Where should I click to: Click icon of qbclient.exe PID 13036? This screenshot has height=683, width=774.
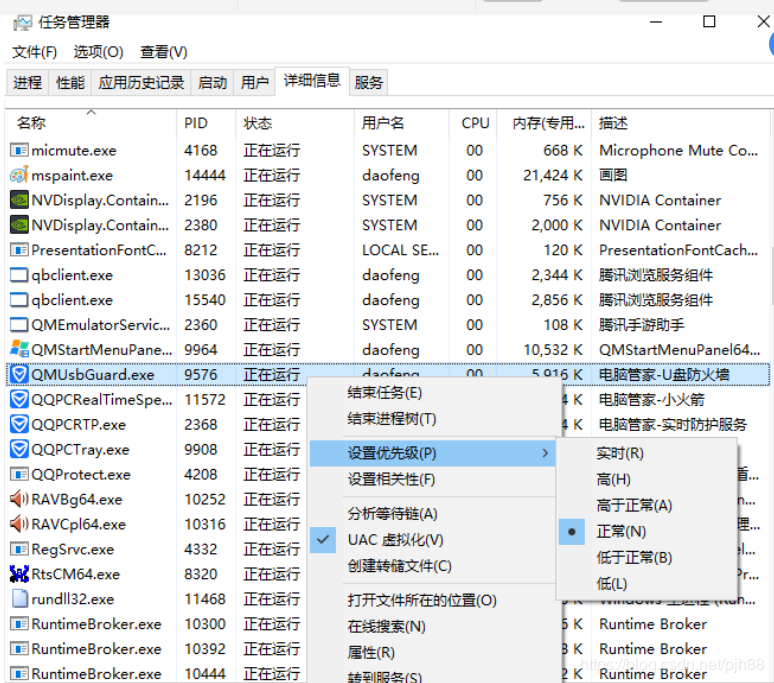pyautogui.click(x=19, y=274)
